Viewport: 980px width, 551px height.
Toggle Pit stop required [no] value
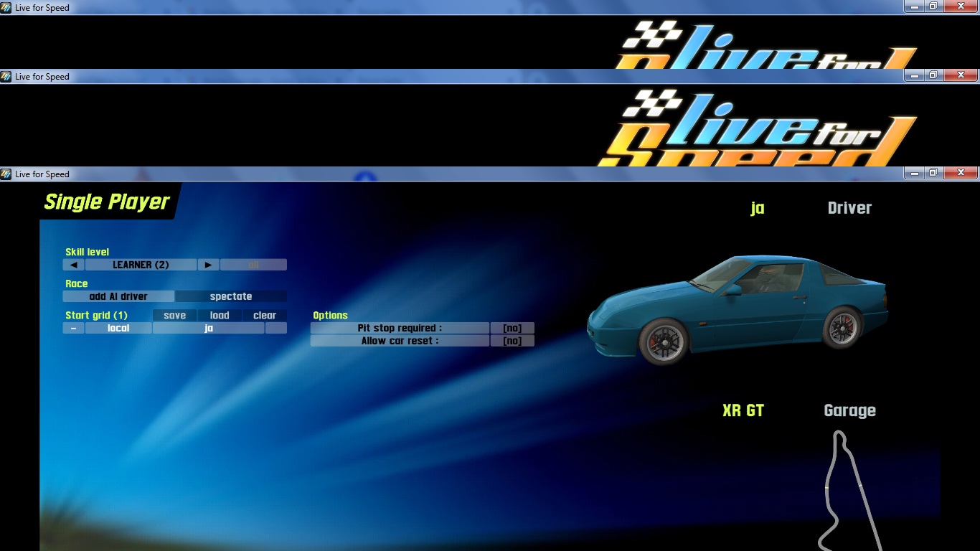512,328
